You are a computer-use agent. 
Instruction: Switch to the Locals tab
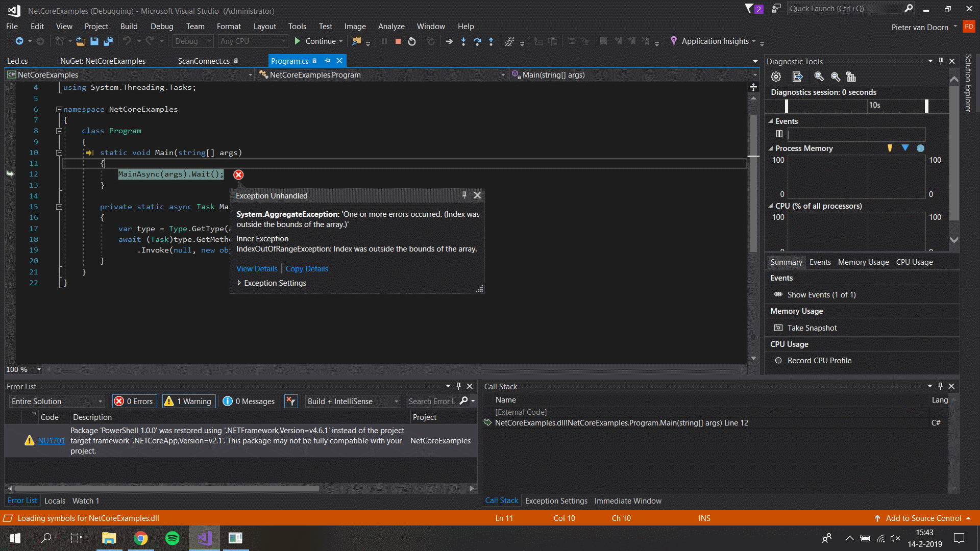pos(55,501)
